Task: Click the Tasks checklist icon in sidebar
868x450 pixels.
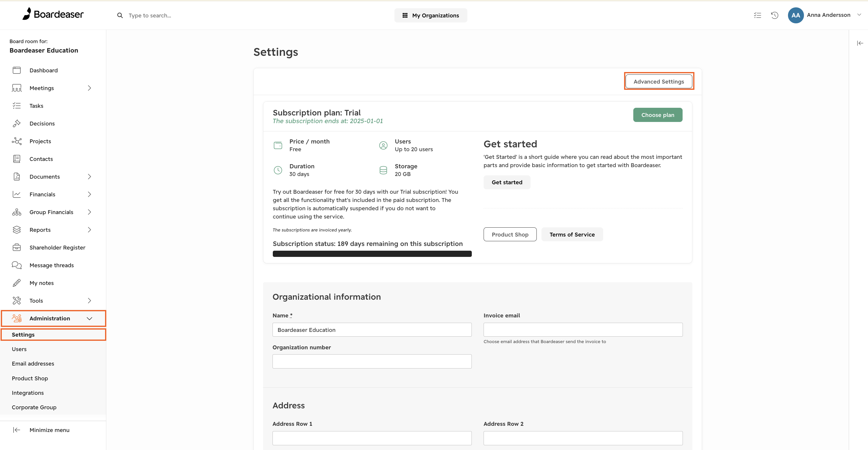Action: pos(17,106)
